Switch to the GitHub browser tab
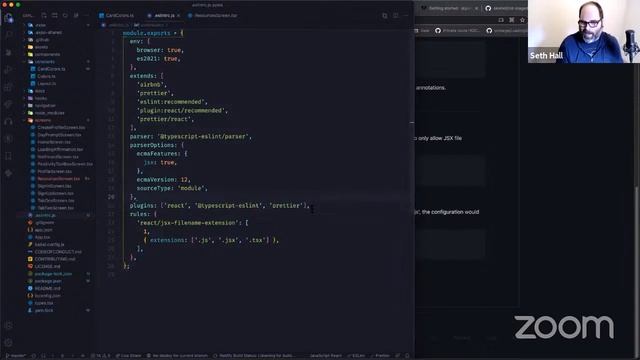The height and width of the screenshot is (360, 640). coord(505,8)
